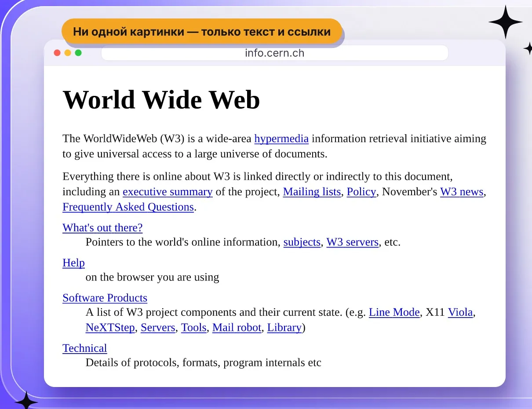Viewport: 532px width, 409px height.
Task: Open the W3 servers link
Action: point(353,242)
